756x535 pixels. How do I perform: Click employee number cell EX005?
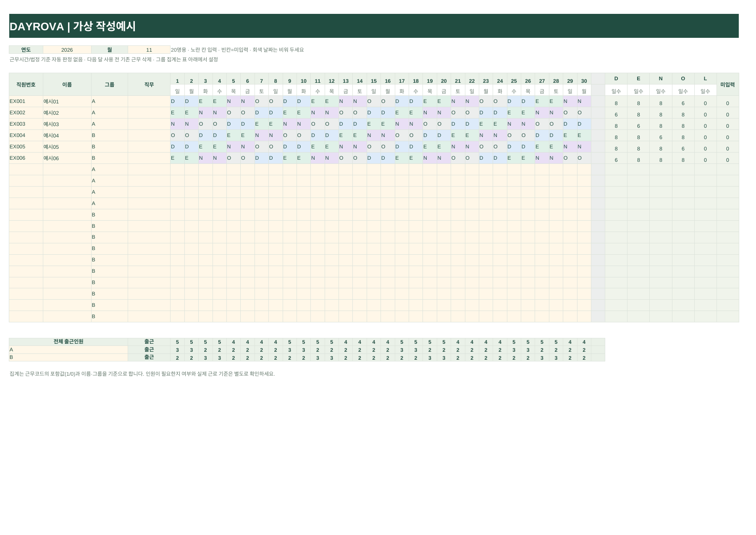pos(26,147)
